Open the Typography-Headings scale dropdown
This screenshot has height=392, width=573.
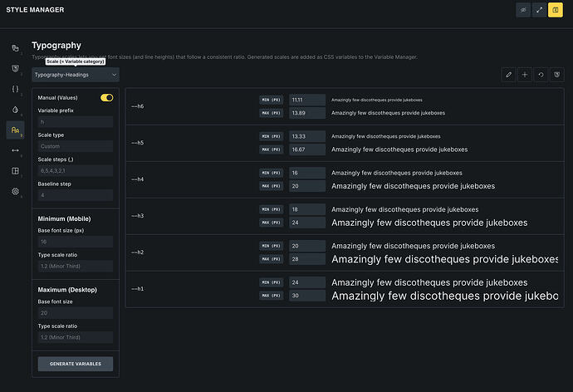(76, 75)
